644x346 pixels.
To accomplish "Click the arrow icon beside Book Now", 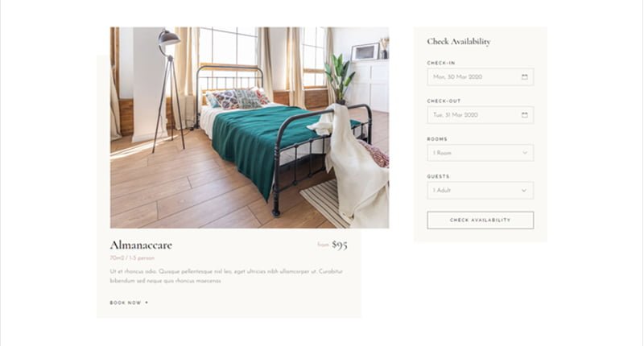I will 147,303.
